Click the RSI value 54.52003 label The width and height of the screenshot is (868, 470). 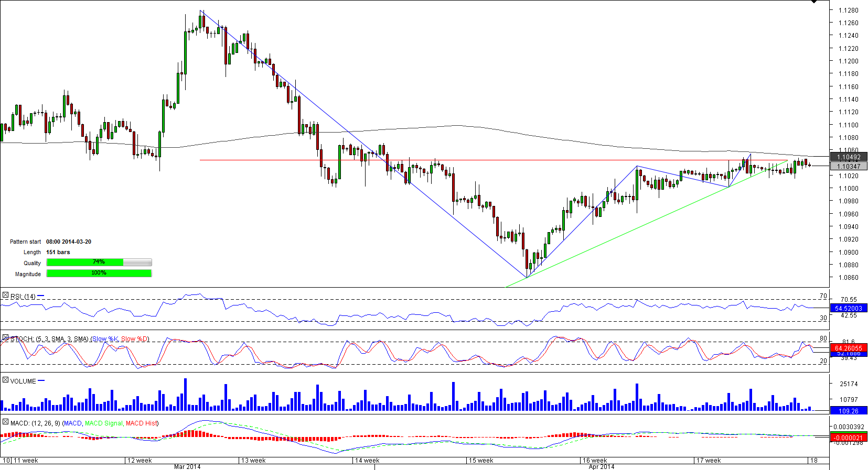tap(849, 309)
